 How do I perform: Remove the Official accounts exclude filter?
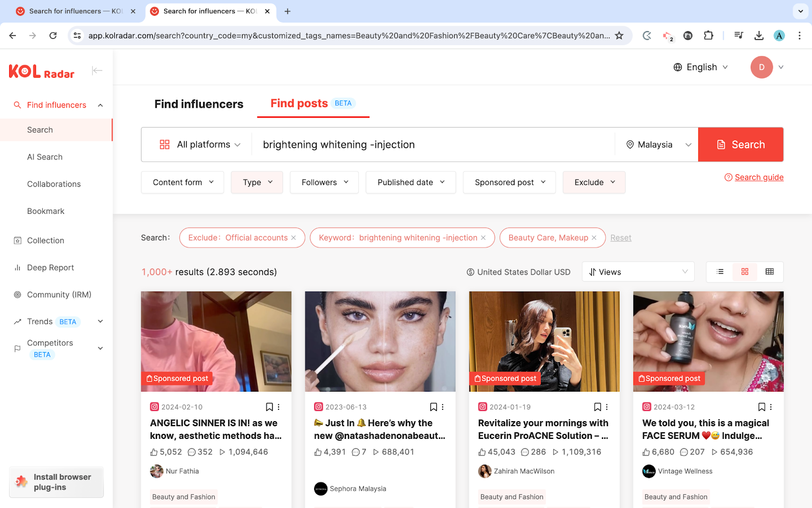pyautogui.click(x=293, y=238)
